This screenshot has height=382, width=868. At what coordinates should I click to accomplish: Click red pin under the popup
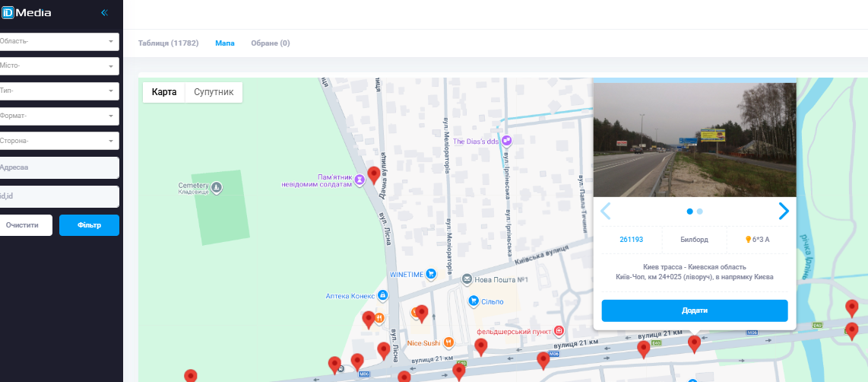click(x=694, y=344)
